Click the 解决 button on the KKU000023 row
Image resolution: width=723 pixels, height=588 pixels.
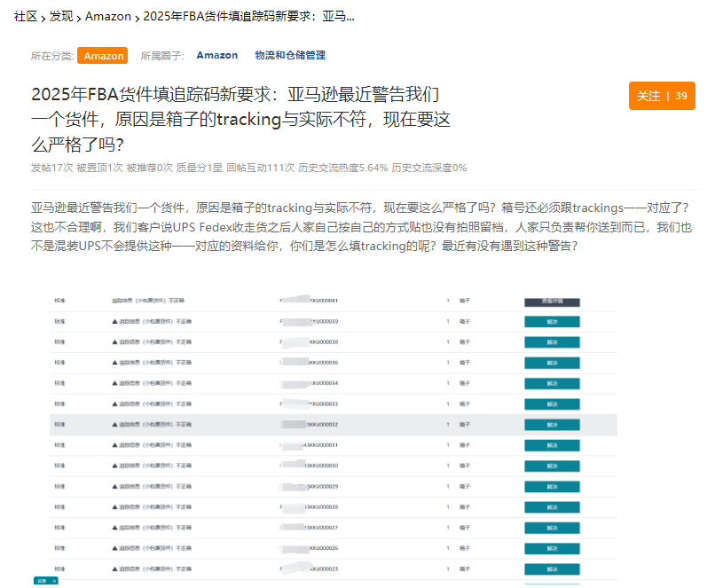coord(554,568)
